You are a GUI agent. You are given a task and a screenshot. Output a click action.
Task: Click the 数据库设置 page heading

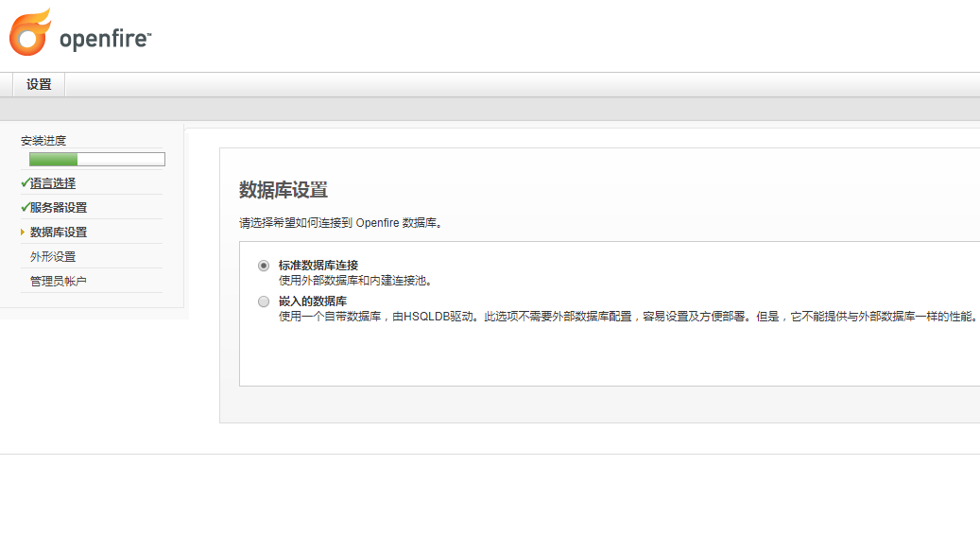tap(284, 189)
